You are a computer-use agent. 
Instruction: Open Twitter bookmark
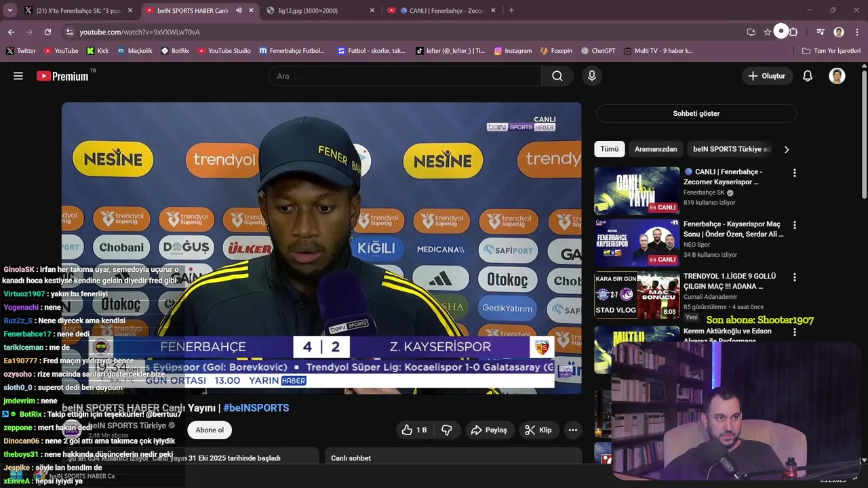tap(21, 51)
